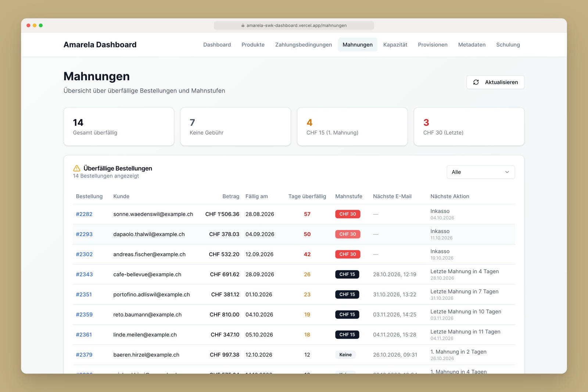Viewport: 588px width, 392px height.
Task: Open the Kapazität tab
Action: (x=395, y=45)
